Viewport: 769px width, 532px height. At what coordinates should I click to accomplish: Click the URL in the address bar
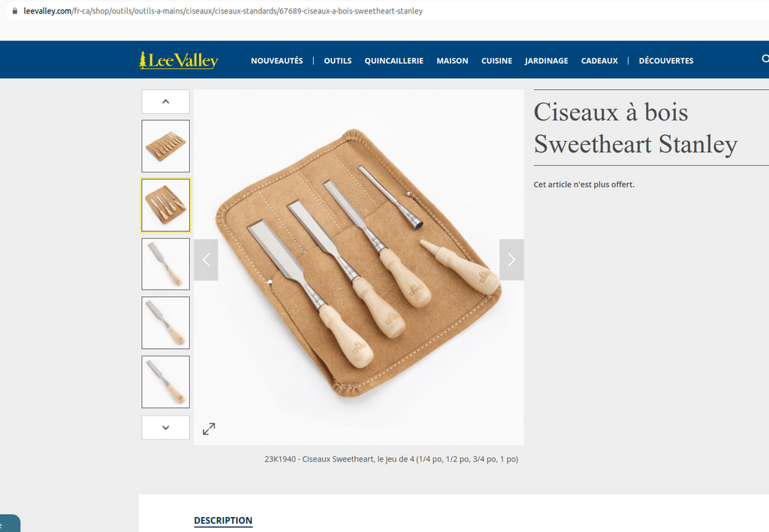coord(223,11)
